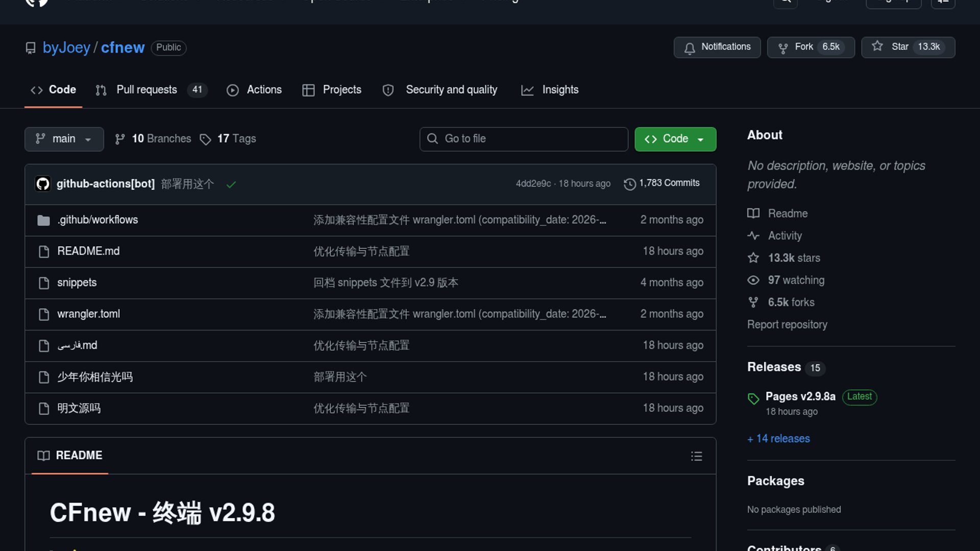Open README outline list icon
Image resolution: width=980 pixels, height=551 pixels.
tap(697, 456)
